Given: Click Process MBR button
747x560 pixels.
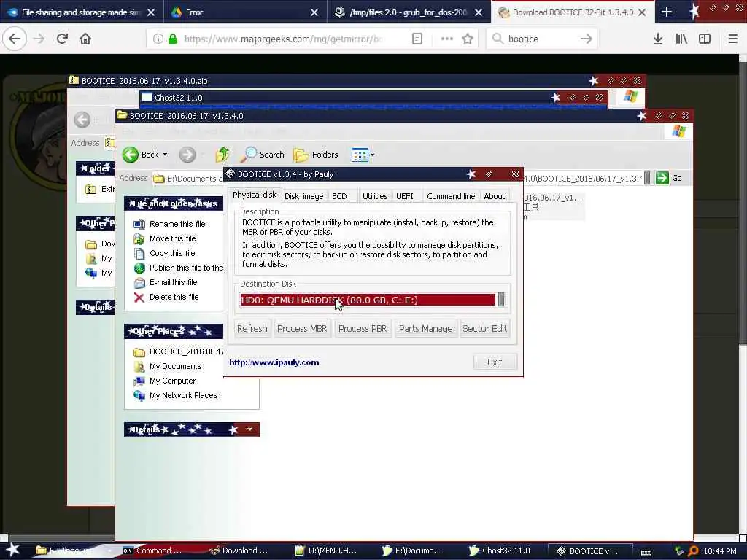Looking at the screenshot, I should 302,329.
